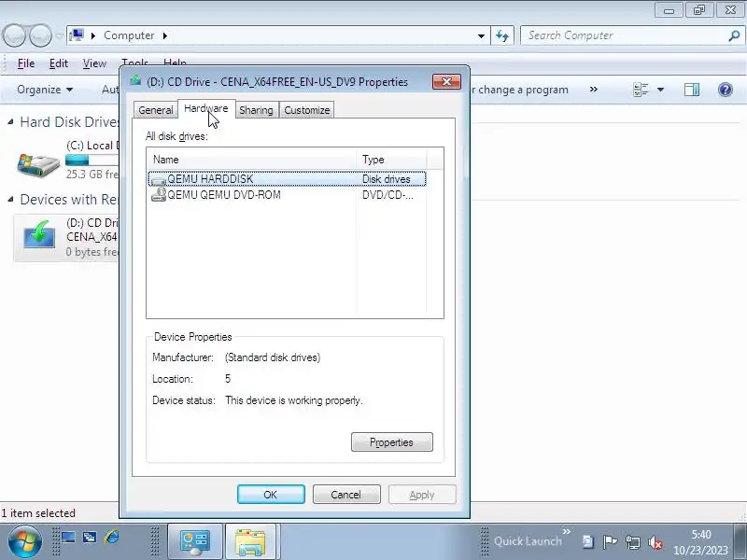
Task: Expand the arrow after Computer breadcrumb
Action: click(165, 35)
